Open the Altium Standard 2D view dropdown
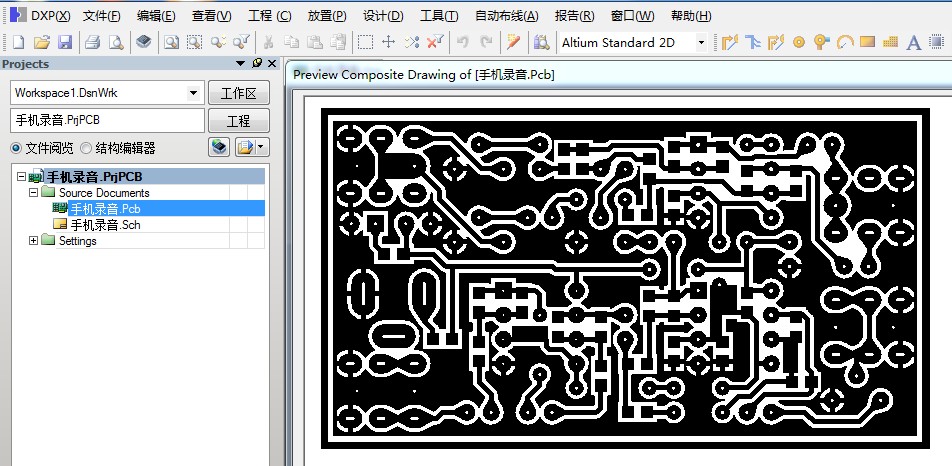 (x=701, y=42)
